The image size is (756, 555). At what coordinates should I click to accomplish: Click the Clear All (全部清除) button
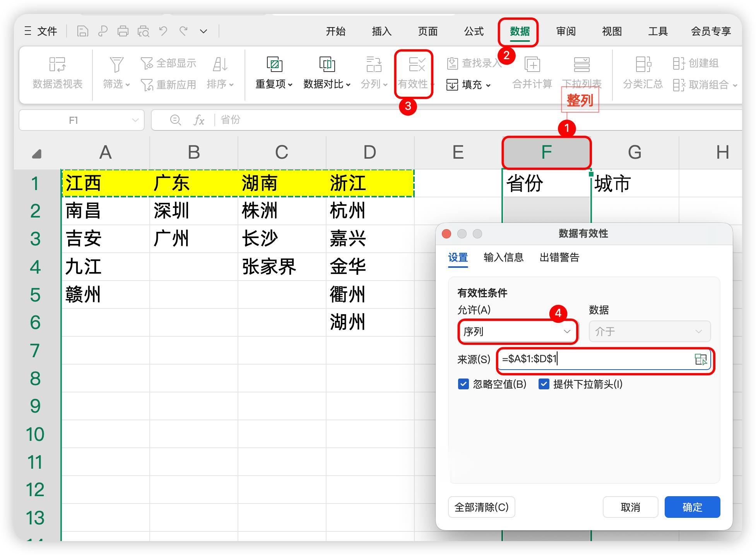coord(481,507)
